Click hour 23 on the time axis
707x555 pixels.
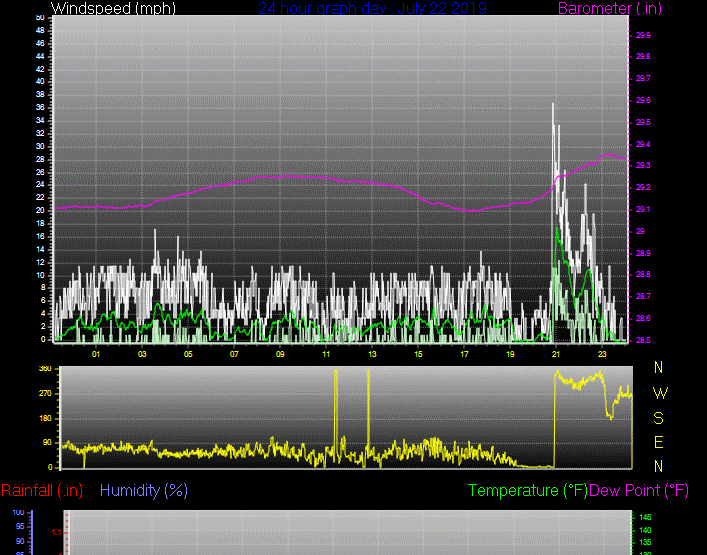point(602,354)
